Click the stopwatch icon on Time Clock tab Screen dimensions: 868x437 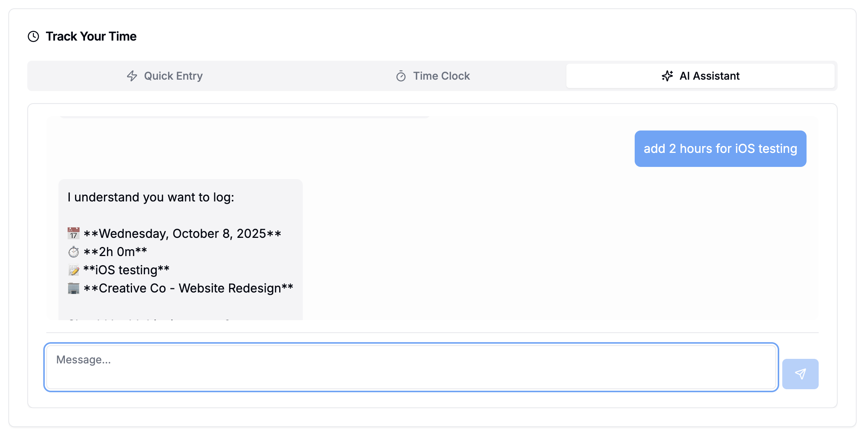click(401, 76)
